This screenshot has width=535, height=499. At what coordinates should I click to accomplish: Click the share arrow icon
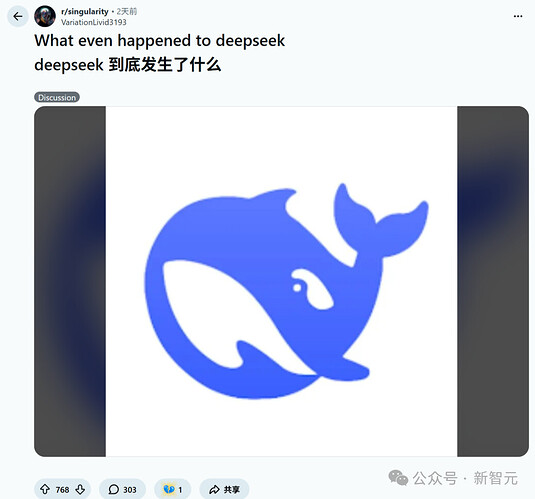(x=214, y=489)
